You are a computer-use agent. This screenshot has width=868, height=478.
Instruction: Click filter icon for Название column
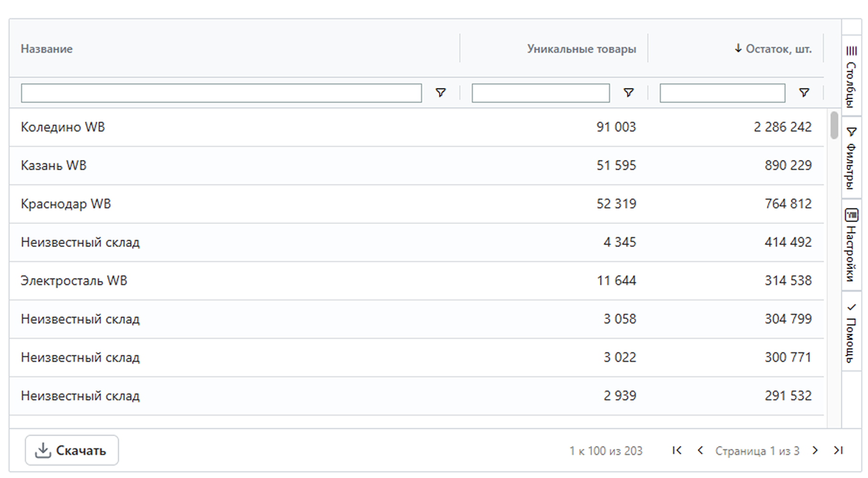tap(440, 93)
